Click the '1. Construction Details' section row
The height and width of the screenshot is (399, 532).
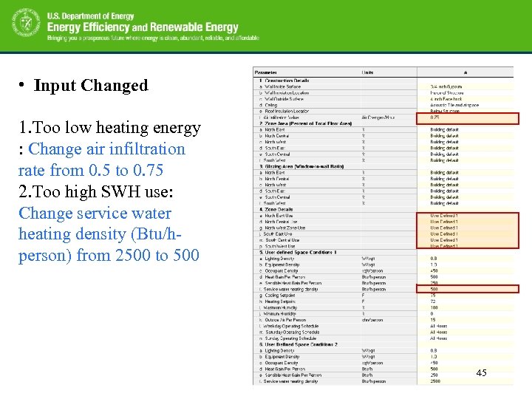284,81
